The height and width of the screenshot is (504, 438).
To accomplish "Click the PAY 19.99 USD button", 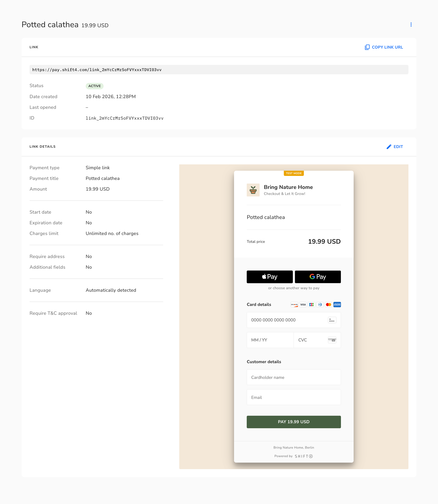I will [x=294, y=422].
